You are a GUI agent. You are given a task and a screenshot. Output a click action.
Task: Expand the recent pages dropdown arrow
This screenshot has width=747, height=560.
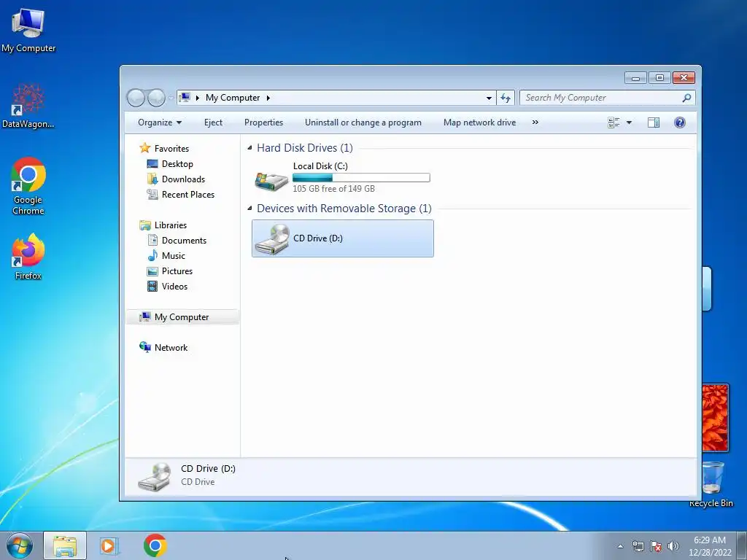pyautogui.click(x=171, y=98)
